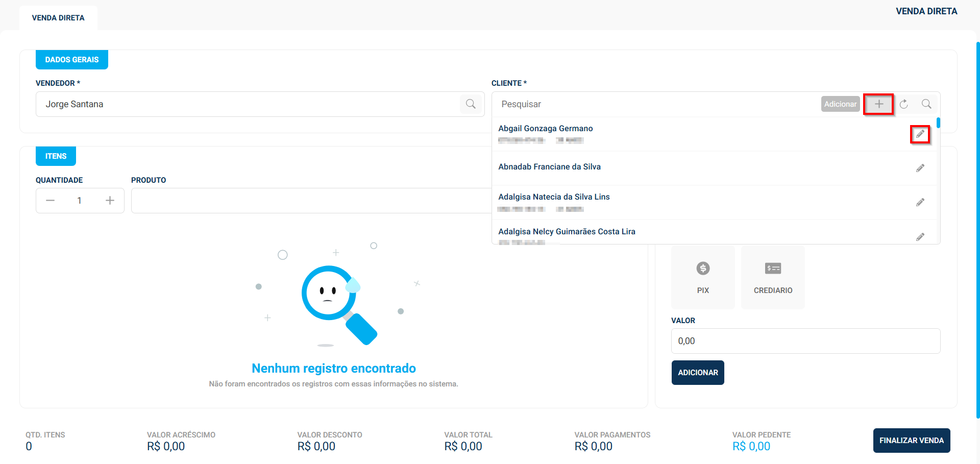Switch to the VENDA DIRETA tab

(x=58, y=17)
